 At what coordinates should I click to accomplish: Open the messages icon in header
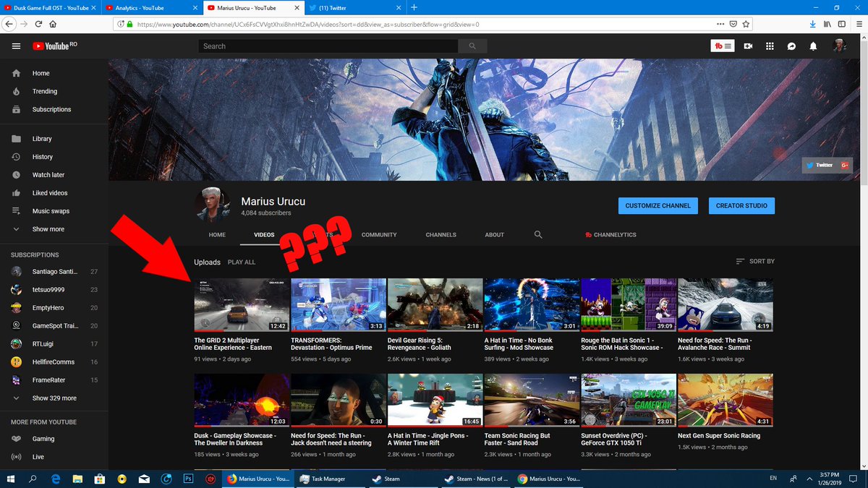(791, 46)
